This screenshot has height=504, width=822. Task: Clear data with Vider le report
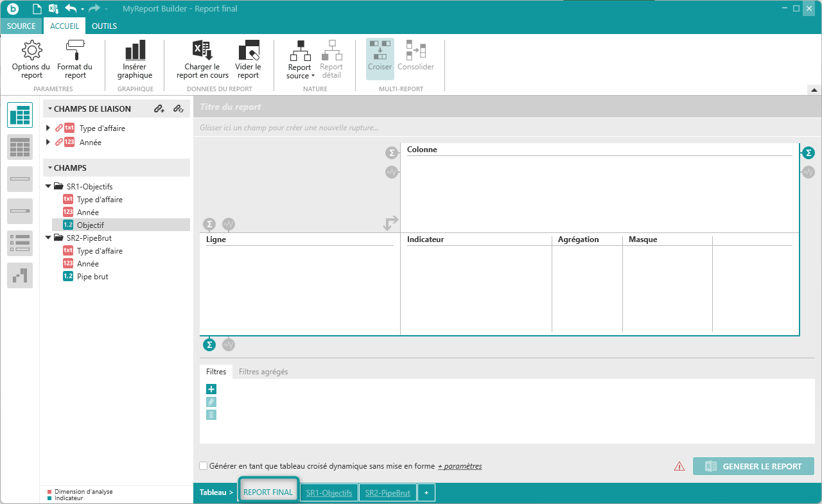[248, 59]
